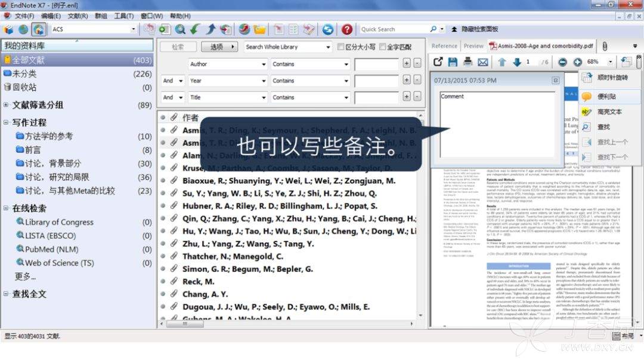The image size is (644, 363).
Task: Open the 编辑(E) menu
Action: (51, 16)
